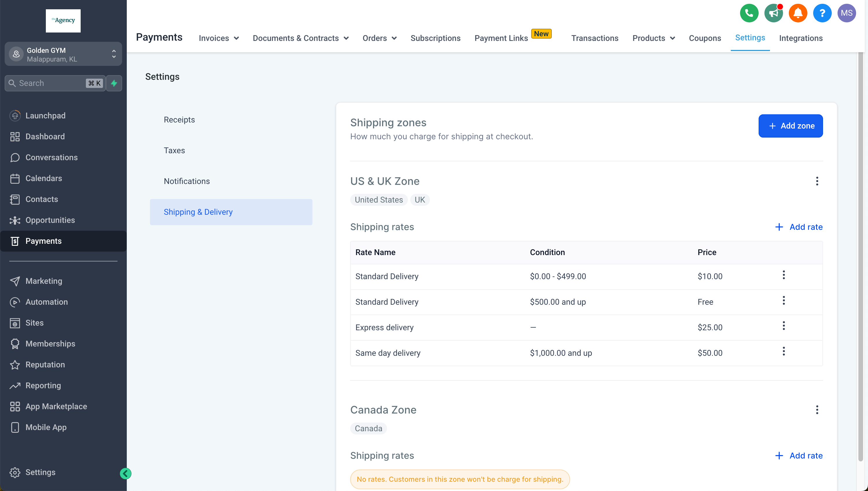Collapse sidebar with green chevron arrow
868x491 pixels.
point(125,474)
